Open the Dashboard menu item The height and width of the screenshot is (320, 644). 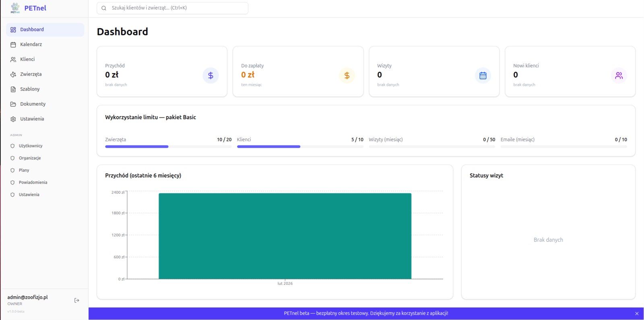[45, 29]
